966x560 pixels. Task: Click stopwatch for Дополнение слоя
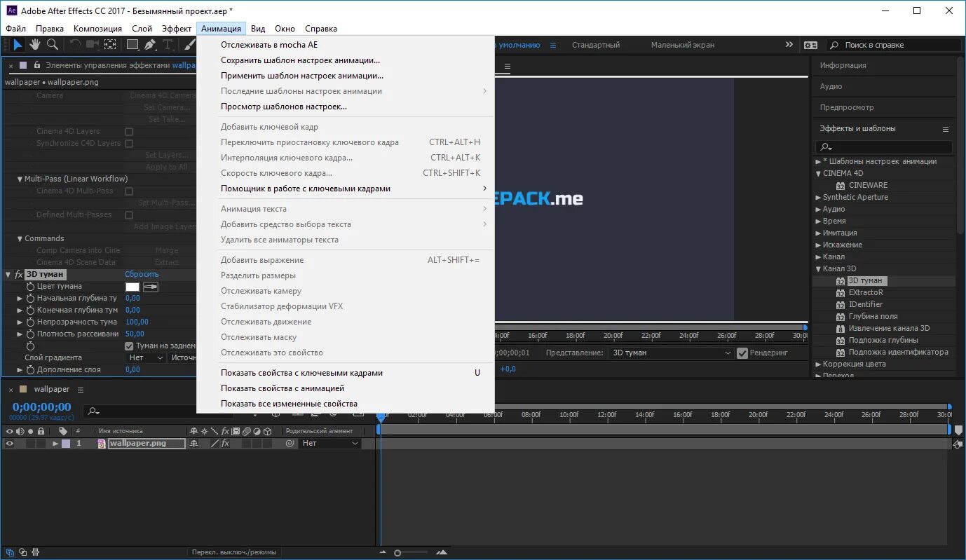tap(30, 370)
